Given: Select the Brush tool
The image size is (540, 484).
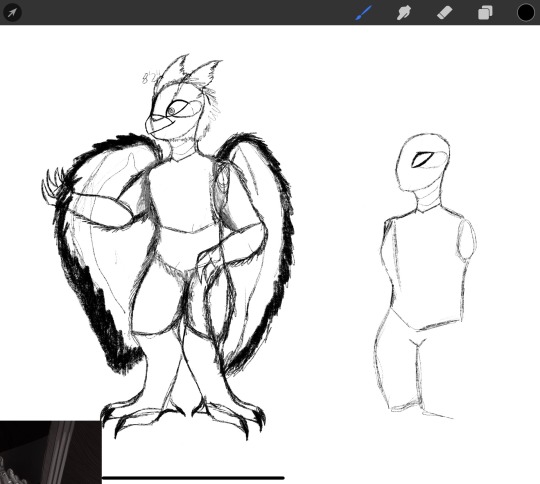Looking at the screenshot, I should (363, 13).
